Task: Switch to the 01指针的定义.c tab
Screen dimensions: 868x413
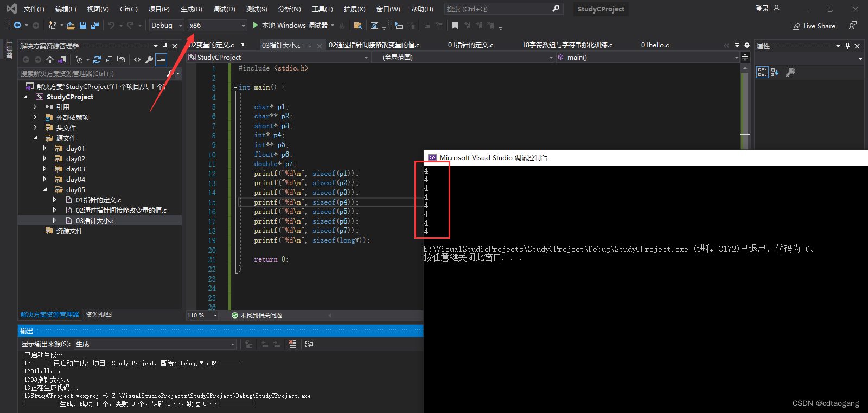Action: tap(470, 45)
